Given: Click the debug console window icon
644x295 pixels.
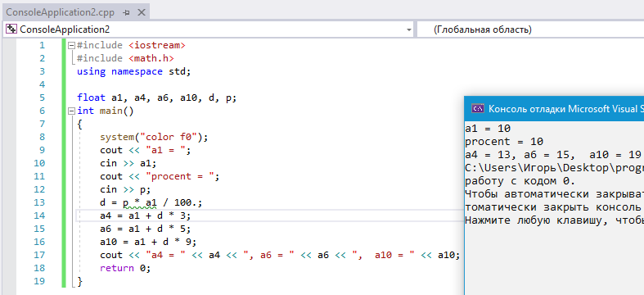Looking at the screenshot, I should (x=477, y=109).
